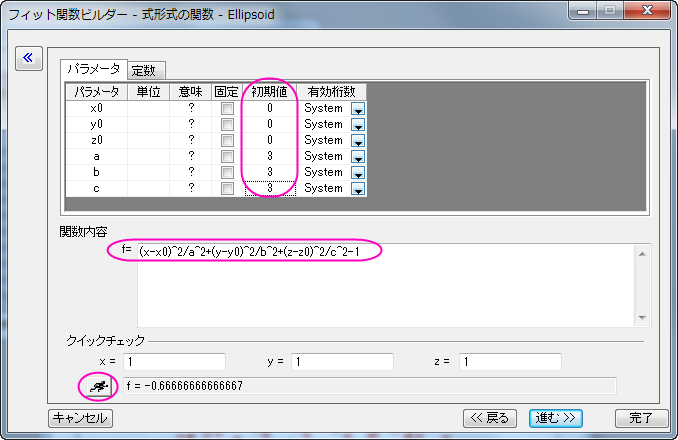Click the x = input field
Viewport: 678px width, 440px height.
click(x=175, y=362)
